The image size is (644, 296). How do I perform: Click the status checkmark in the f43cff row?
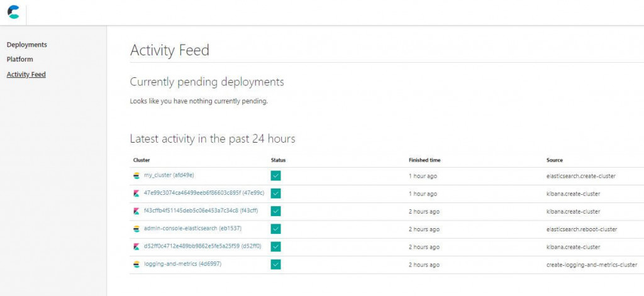coord(275,211)
